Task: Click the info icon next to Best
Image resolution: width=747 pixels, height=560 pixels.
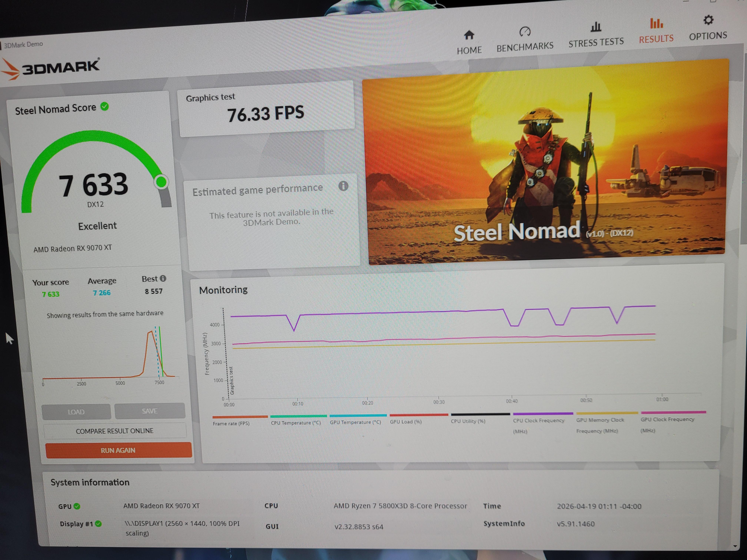Action: pos(163,279)
